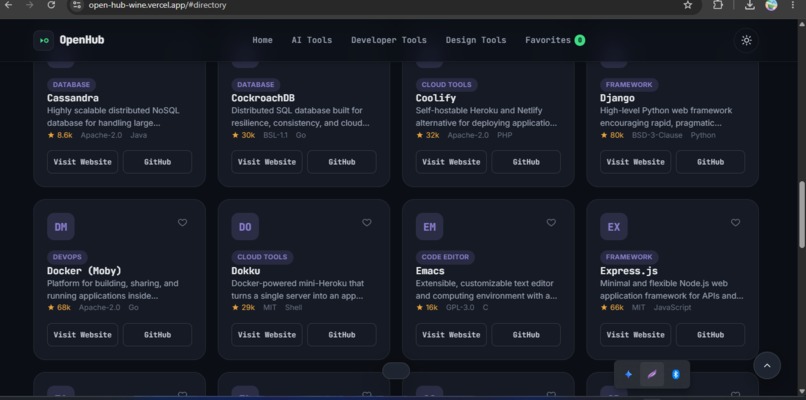Reload the page in the browser

(x=51, y=5)
